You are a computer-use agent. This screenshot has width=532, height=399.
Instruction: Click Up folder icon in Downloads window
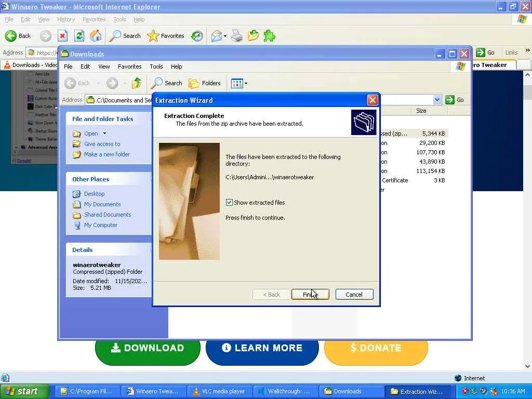click(x=137, y=83)
